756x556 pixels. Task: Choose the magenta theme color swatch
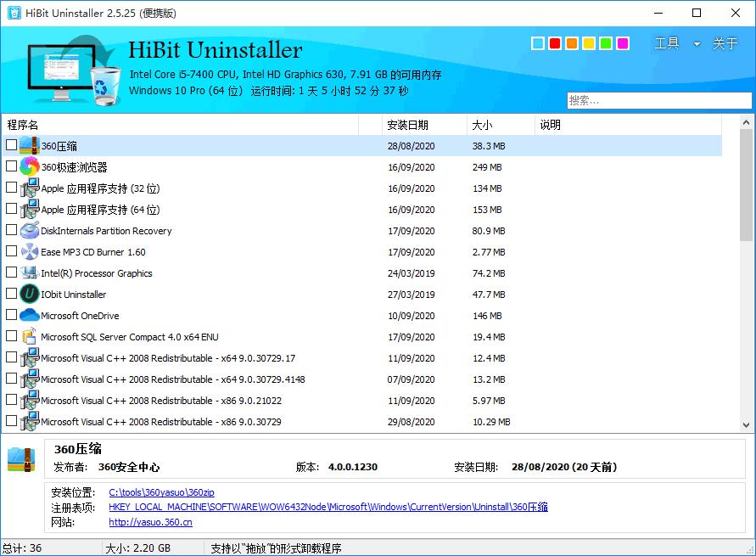623,43
